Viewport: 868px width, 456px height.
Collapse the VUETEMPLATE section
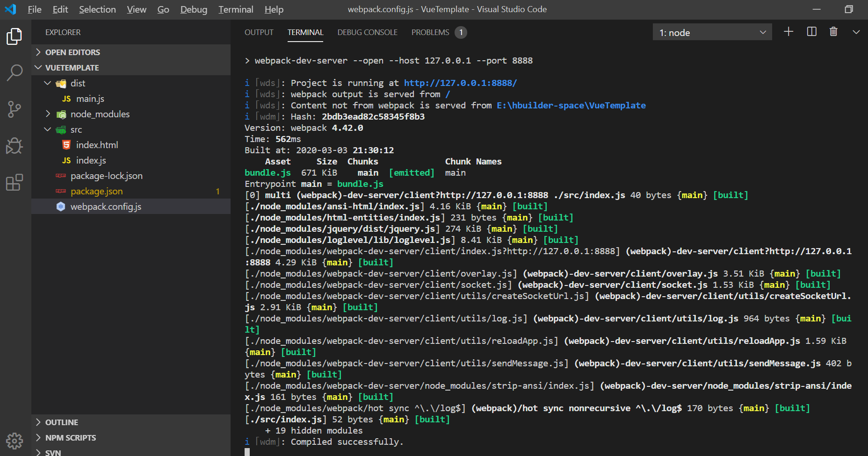point(38,67)
